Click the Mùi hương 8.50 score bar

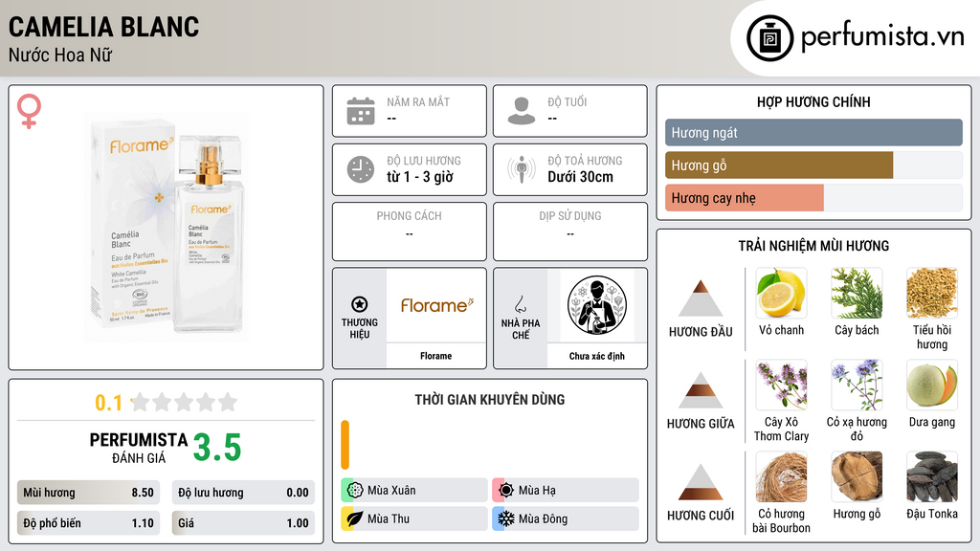88,493
